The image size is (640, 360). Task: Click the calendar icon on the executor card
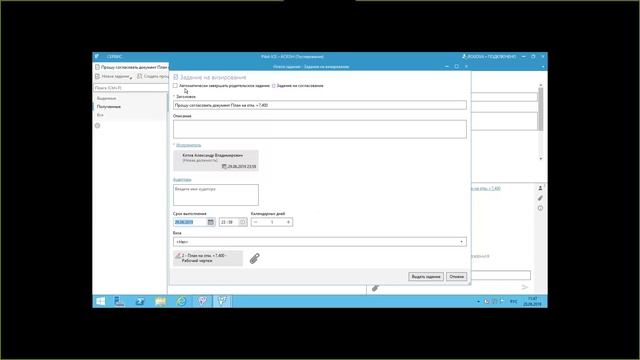[x=224, y=166]
